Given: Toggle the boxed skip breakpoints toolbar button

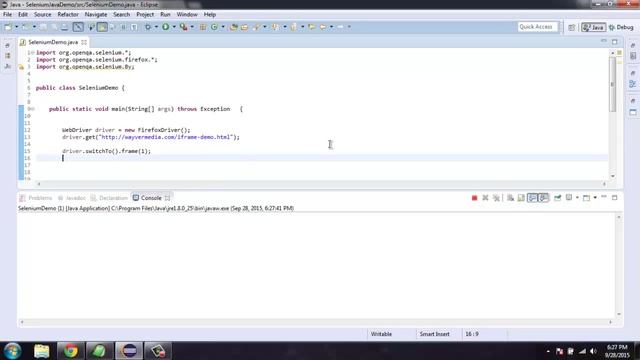Looking at the screenshot, I should tap(78, 27).
